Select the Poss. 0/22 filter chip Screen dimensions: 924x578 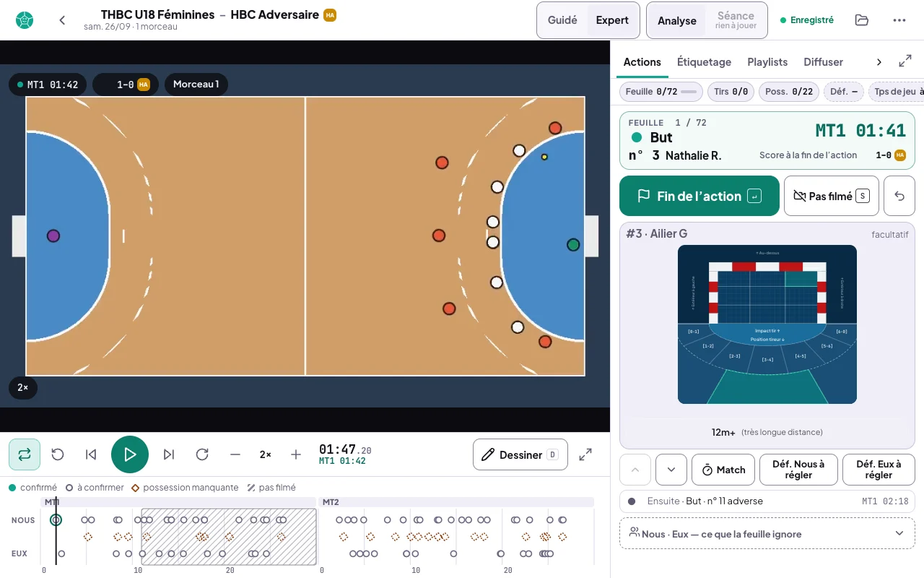click(789, 92)
